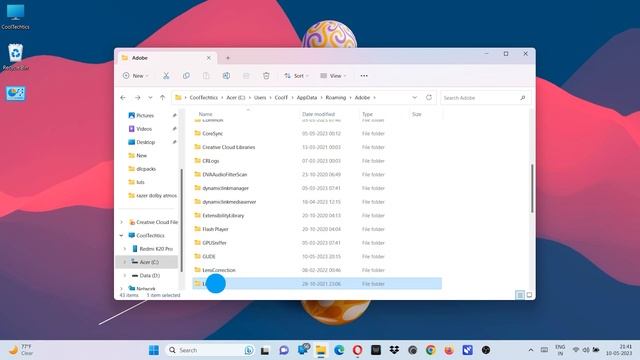Screen dimensions: 640x360
Task: Open the Recycle Bin desktop icon
Action: pos(16,57)
